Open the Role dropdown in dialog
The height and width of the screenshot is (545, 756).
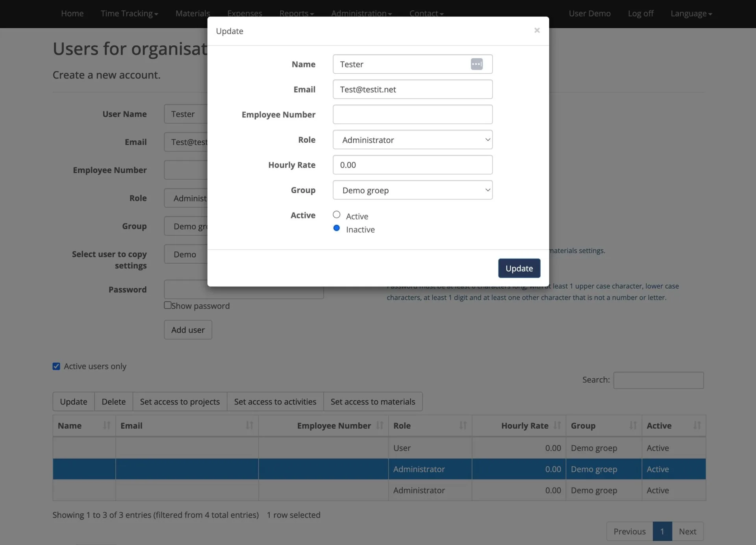point(412,140)
